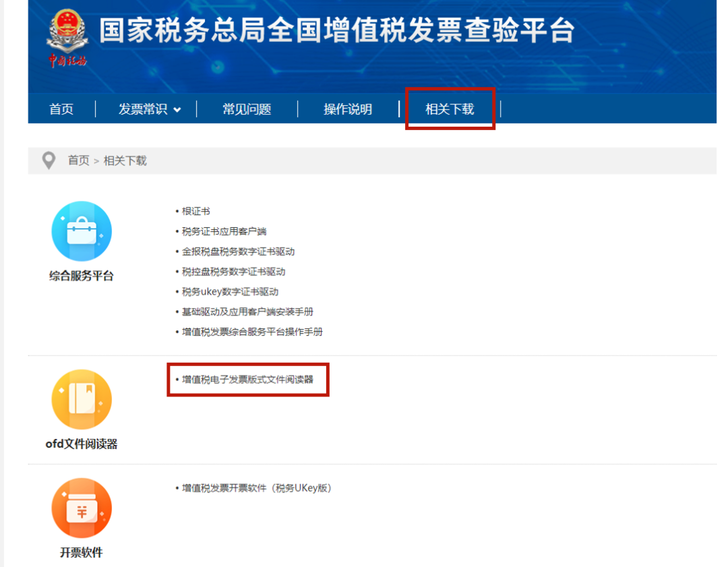Click the China Tax emblem logo
Viewport: 728px width, 567px height.
pos(68,37)
